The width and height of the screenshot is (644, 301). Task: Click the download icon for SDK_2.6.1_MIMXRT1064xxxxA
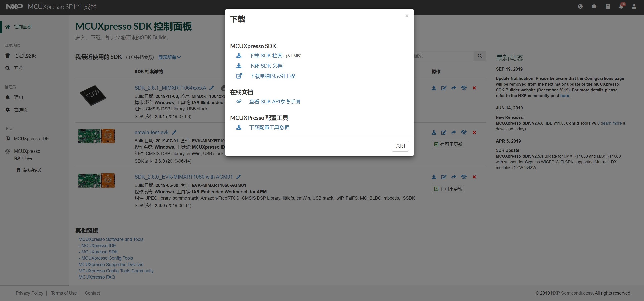pos(434,88)
